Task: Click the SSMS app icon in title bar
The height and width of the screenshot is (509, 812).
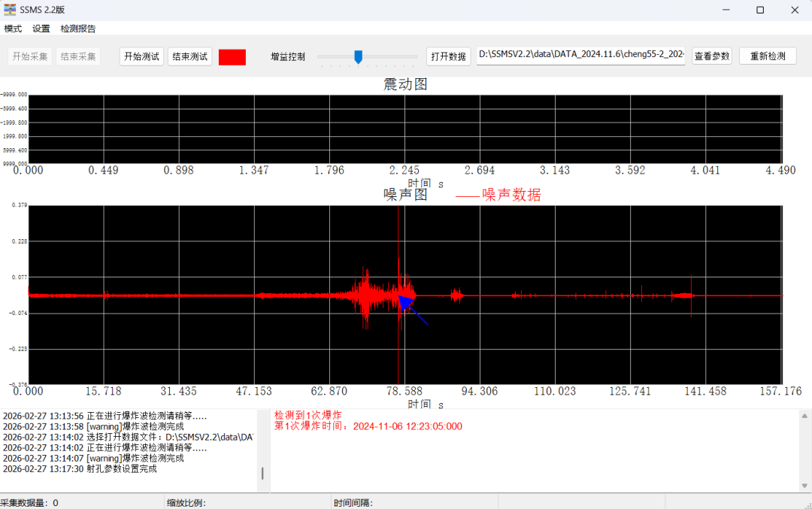Action: [10, 10]
